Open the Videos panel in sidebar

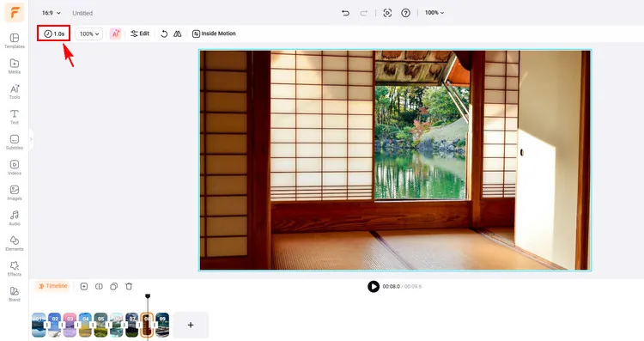[15, 167]
